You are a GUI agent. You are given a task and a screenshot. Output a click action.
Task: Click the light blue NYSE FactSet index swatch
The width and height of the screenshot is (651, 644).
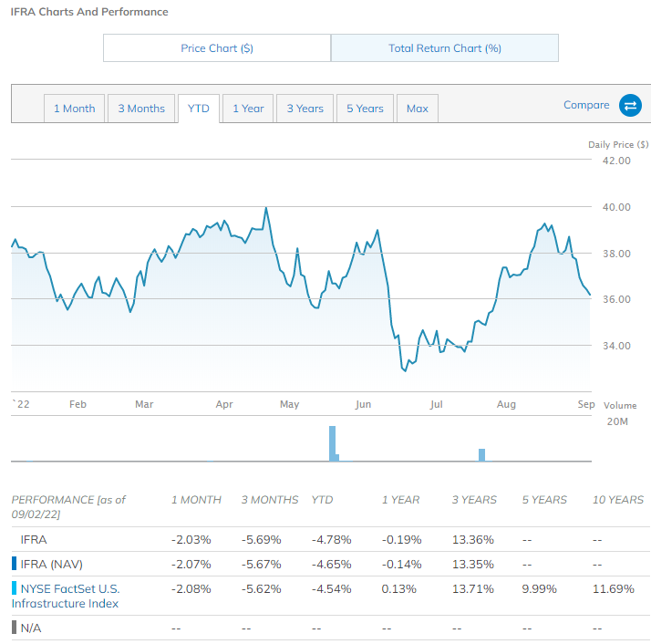tap(14, 589)
